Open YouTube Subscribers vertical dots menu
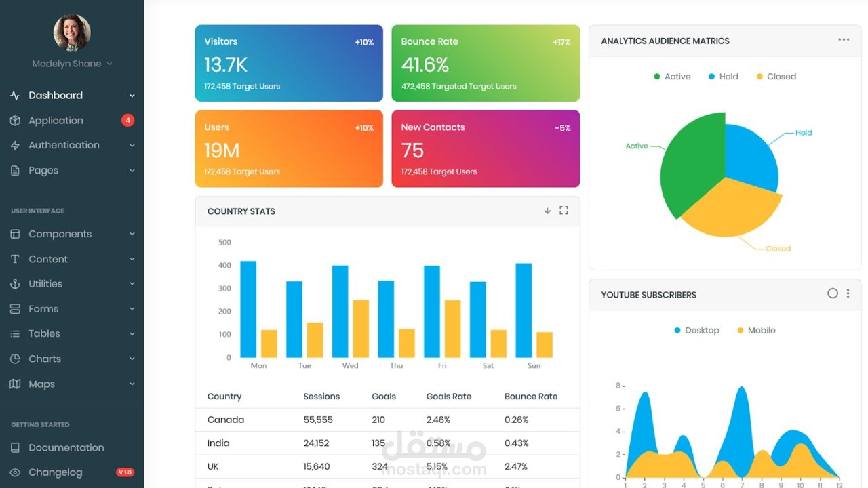This screenshot has height=488, width=868. coord(848,293)
